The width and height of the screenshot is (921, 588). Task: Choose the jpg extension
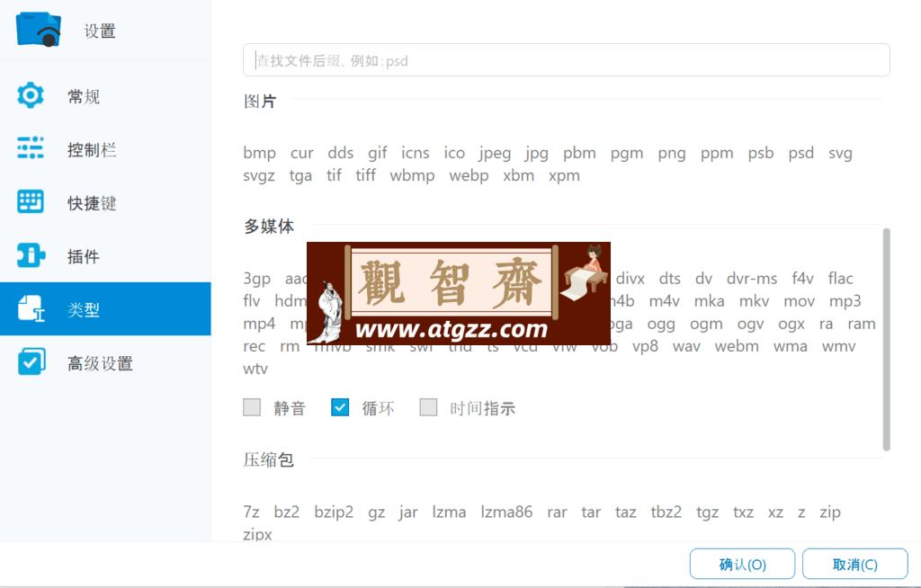[x=537, y=154]
